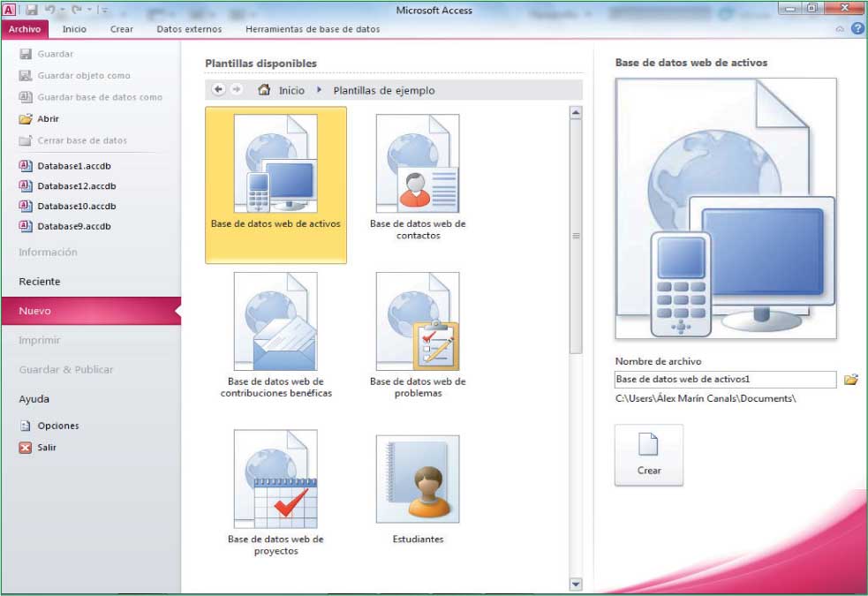Click the template list scroll up arrow
The height and width of the screenshot is (596, 868).
pos(576,113)
